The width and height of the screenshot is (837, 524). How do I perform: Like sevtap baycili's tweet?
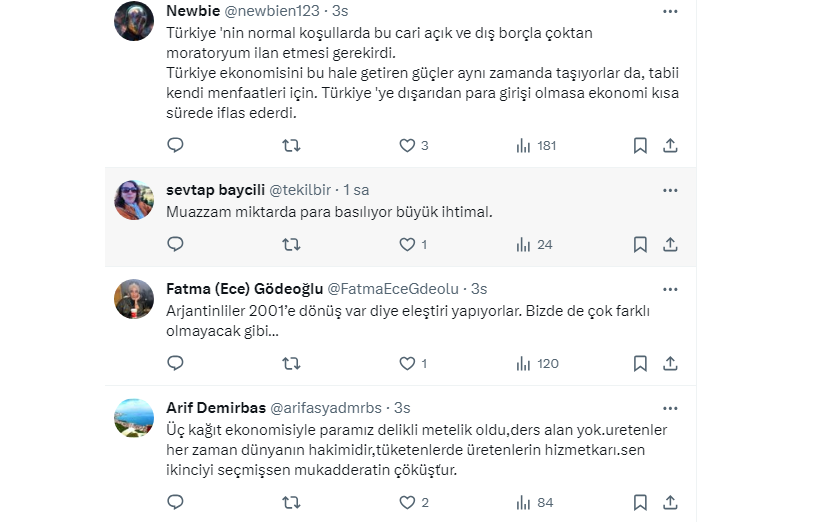point(407,245)
